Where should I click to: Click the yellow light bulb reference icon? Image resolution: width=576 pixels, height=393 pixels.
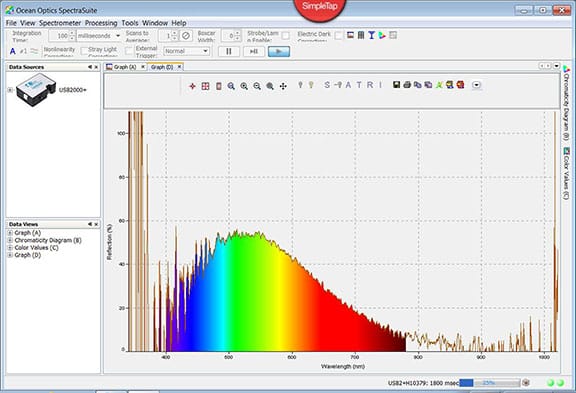(311, 85)
